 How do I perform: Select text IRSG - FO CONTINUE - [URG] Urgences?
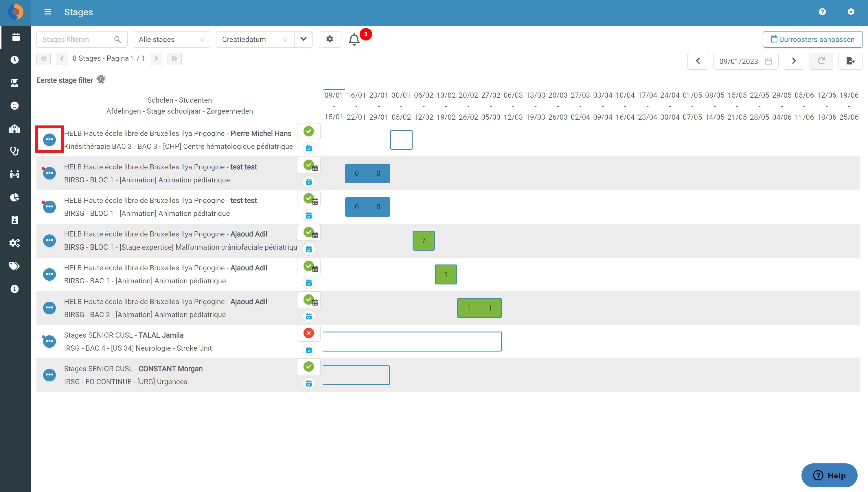pos(126,382)
